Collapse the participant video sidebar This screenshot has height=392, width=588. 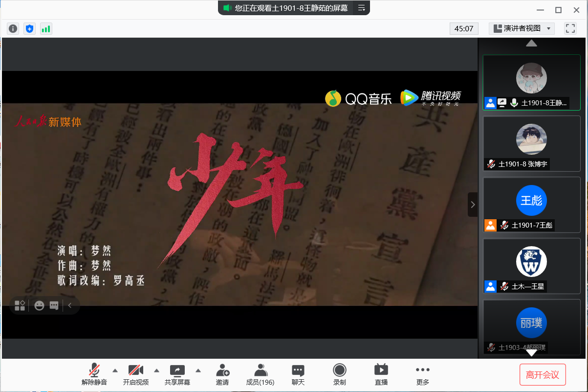pyautogui.click(x=472, y=205)
